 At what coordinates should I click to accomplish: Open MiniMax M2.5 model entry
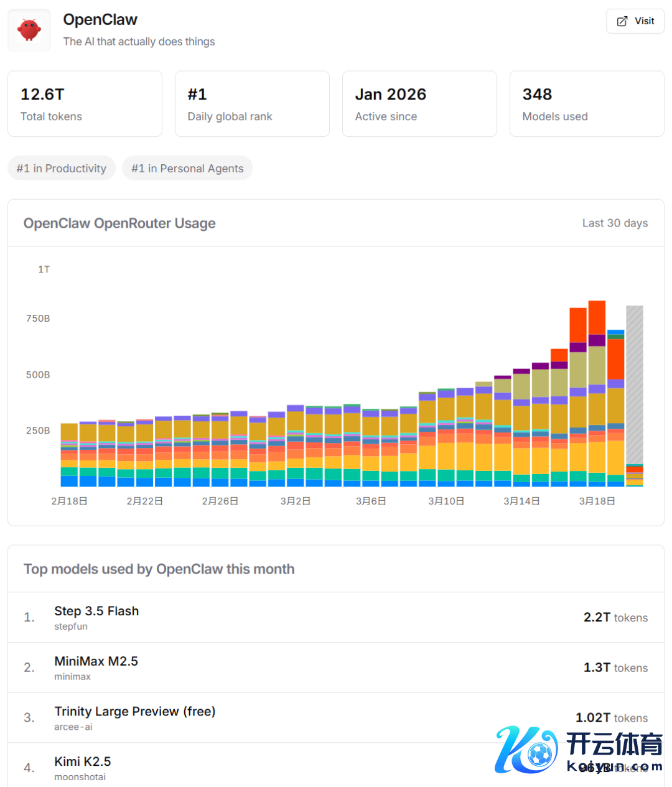coord(96,661)
